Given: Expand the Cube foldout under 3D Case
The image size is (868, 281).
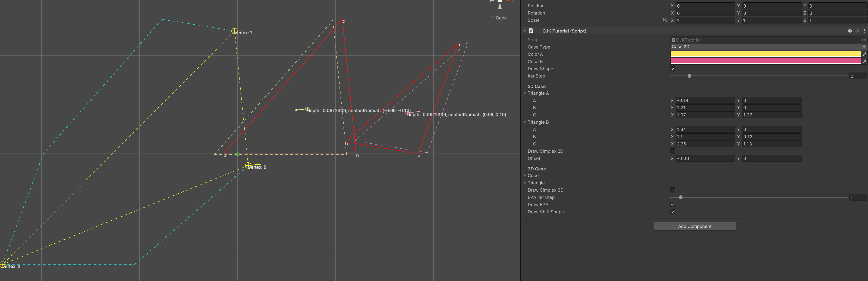Looking at the screenshot, I should coord(525,175).
